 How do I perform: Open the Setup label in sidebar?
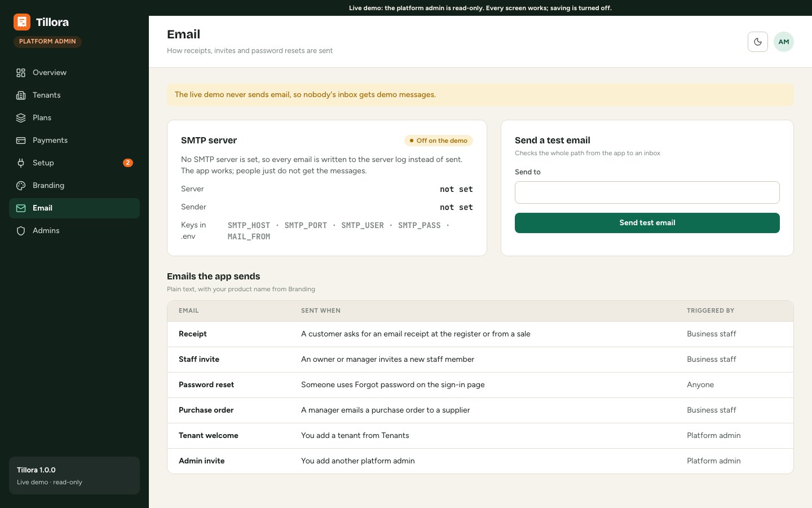pos(43,163)
